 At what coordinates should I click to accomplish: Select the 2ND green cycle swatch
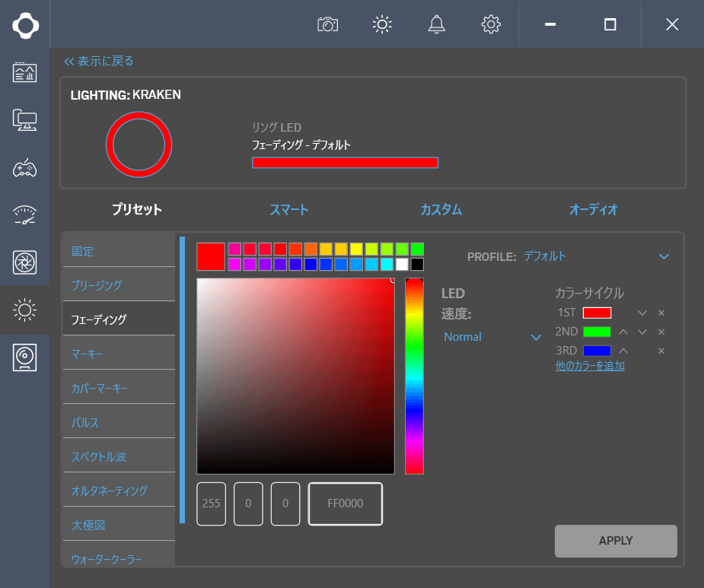[x=597, y=332]
